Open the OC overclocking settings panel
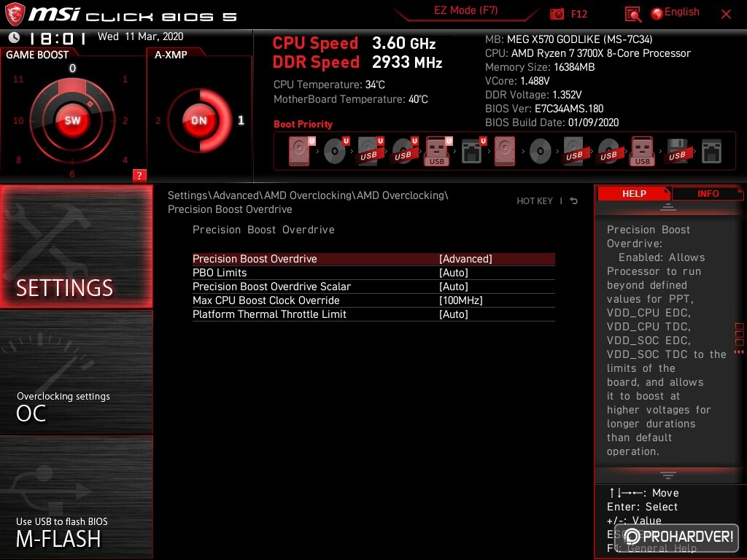This screenshot has width=747, height=560. [x=76, y=372]
